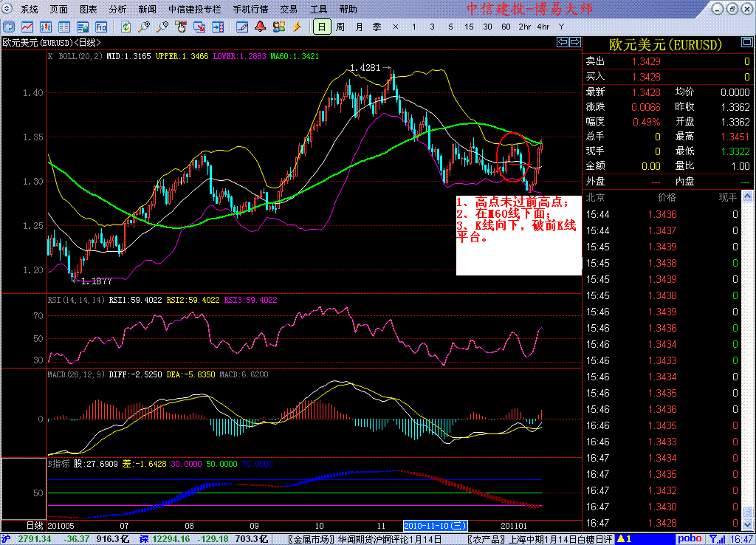756x545 pixels.
Task: Switch to the 月 monthly period
Action: [x=359, y=27]
